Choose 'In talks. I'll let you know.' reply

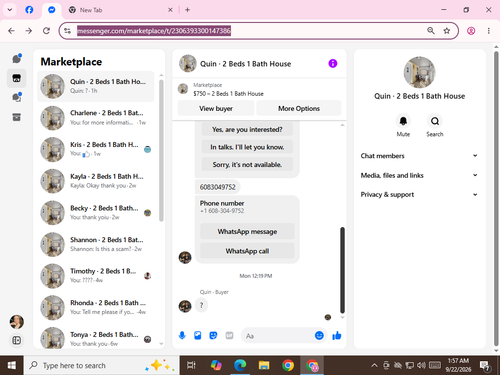(x=247, y=147)
